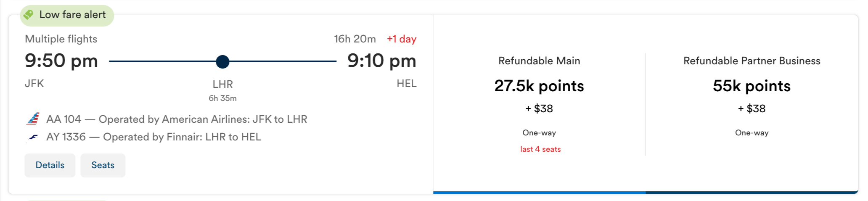The height and width of the screenshot is (201, 868).
Task: Click the Finnair logo icon
Action: coord(33,137)
